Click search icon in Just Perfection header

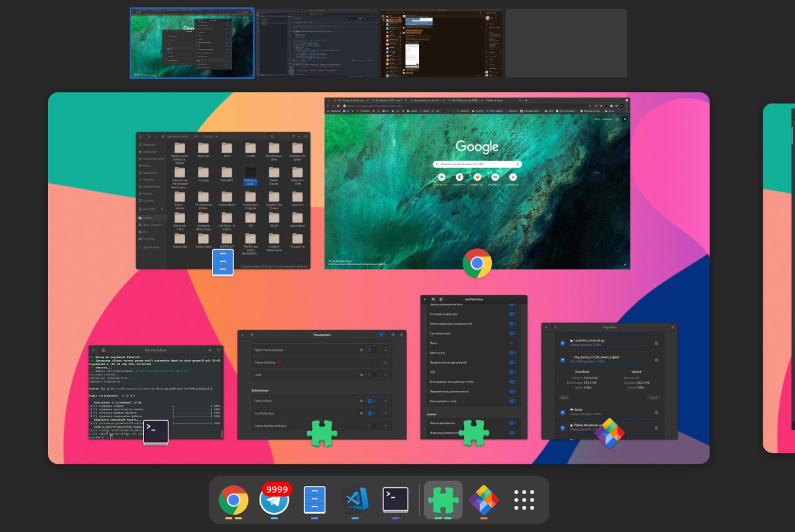pos(434,299)
